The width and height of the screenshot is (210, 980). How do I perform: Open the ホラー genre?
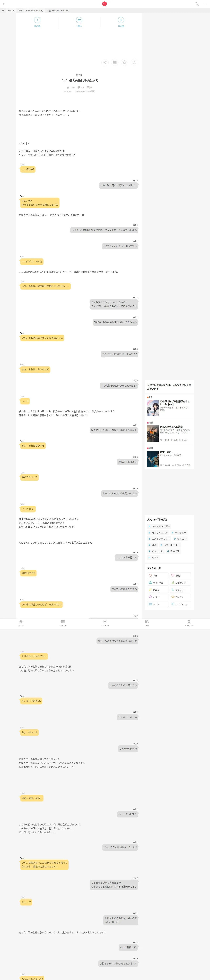pyautogui.click(x=158, y=597)
